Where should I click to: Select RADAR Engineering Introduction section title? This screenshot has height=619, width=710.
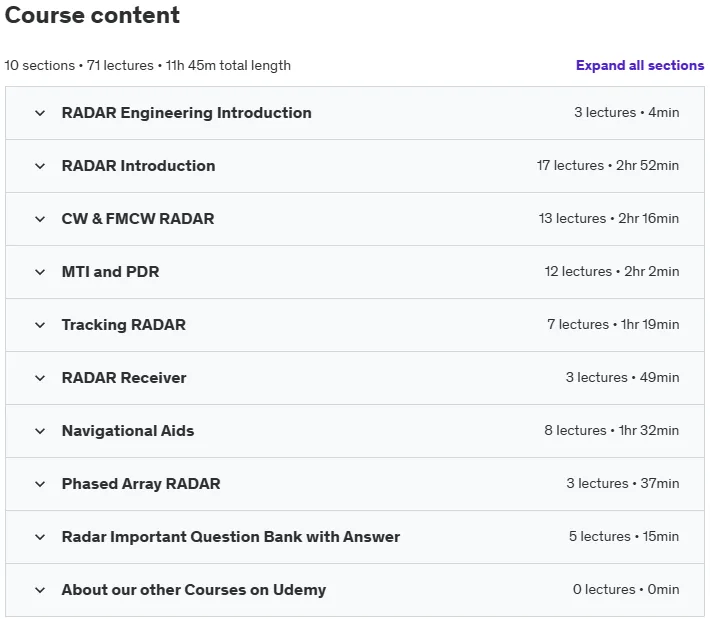[x=187, y=113]
